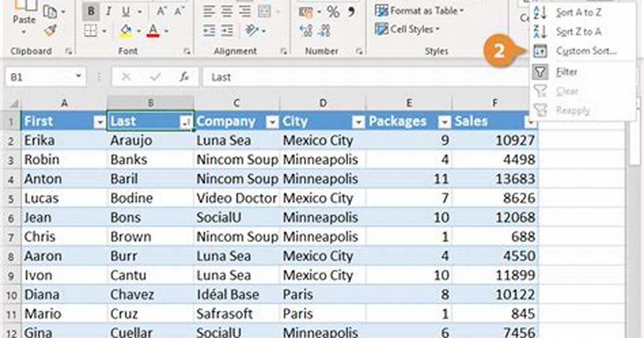Increase the font size
Image resolution: width=644 pixels, height=338 pixels.
pos(162,11)
